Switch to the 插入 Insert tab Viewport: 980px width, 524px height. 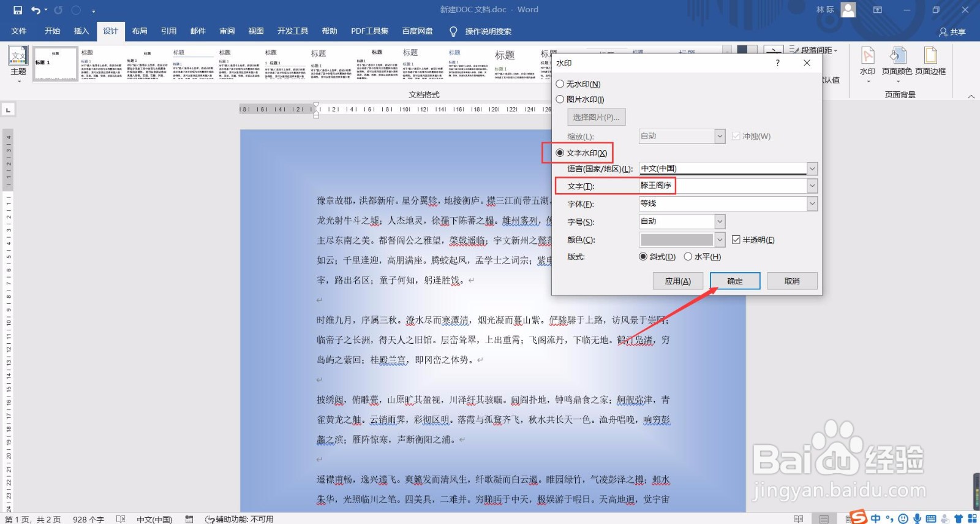[81, 31]
